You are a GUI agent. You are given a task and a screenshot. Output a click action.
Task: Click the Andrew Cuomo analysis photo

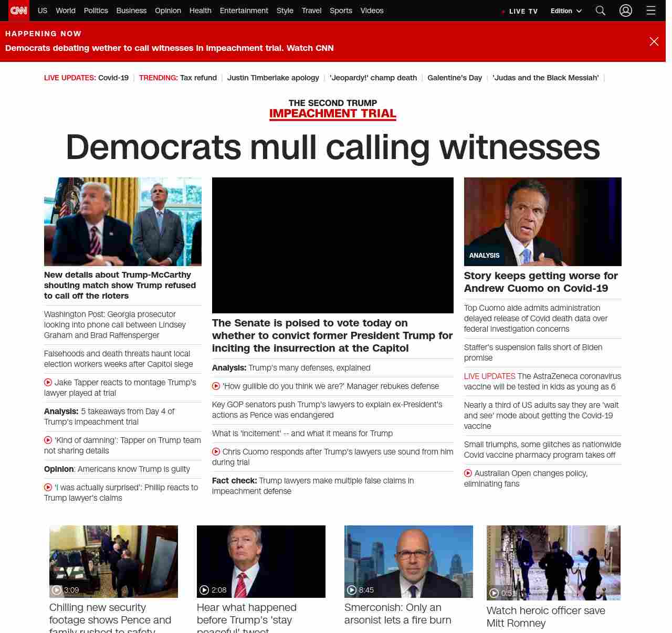click(542, 221)
